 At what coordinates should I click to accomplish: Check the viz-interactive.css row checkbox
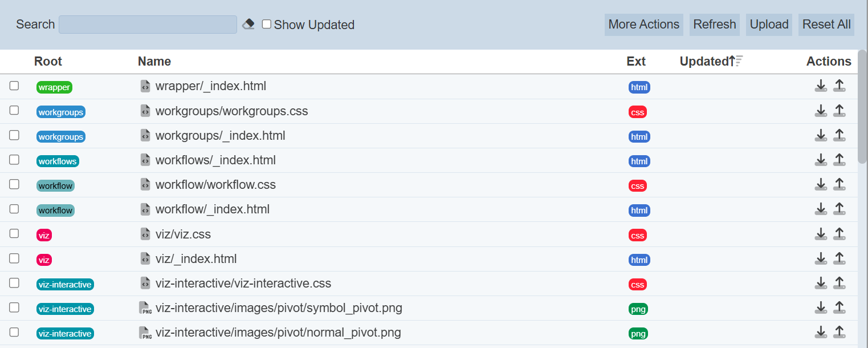tap(14, 283)
